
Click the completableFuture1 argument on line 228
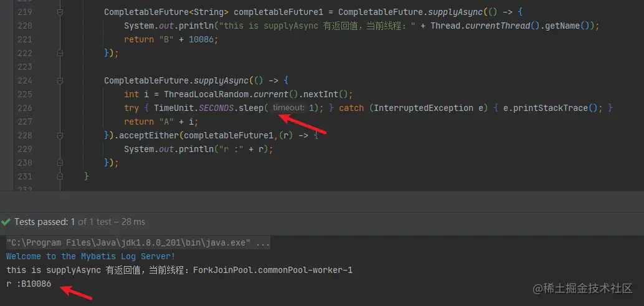[229, 135]
